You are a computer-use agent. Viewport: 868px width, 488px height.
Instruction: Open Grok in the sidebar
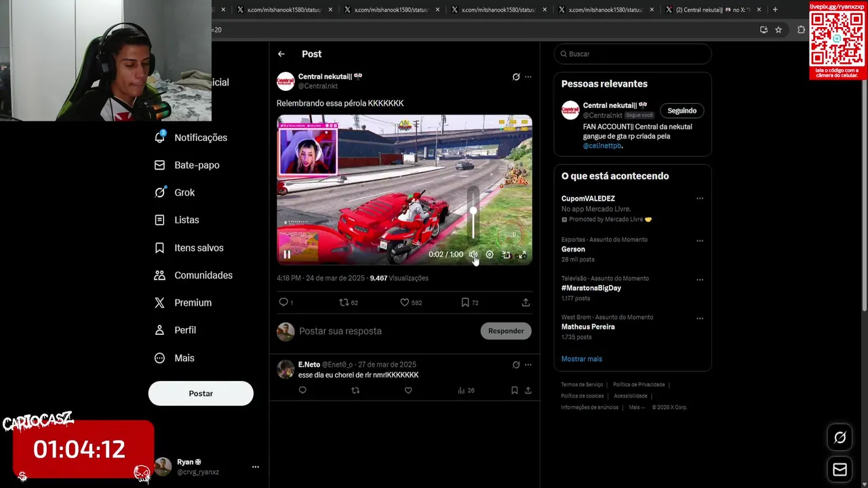175,192
